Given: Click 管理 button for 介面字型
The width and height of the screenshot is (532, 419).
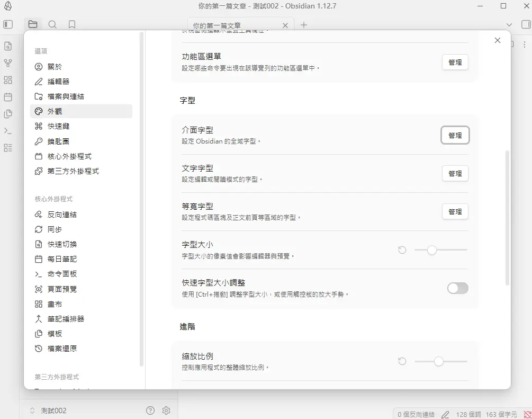Looking at the screenshot, I should click(x=455, y=136).
